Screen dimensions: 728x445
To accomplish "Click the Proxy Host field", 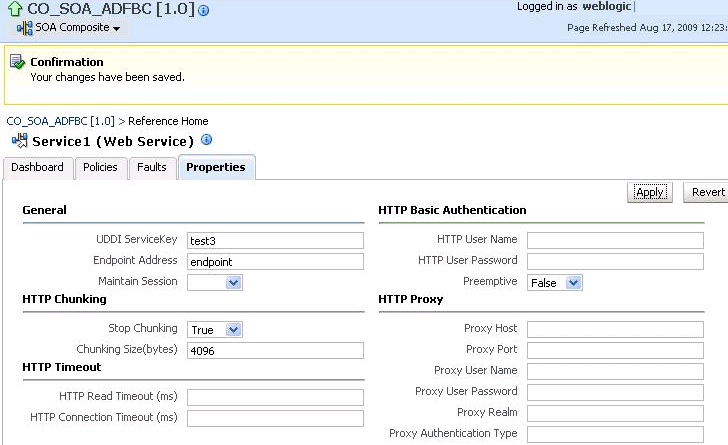I will point(615,329).
